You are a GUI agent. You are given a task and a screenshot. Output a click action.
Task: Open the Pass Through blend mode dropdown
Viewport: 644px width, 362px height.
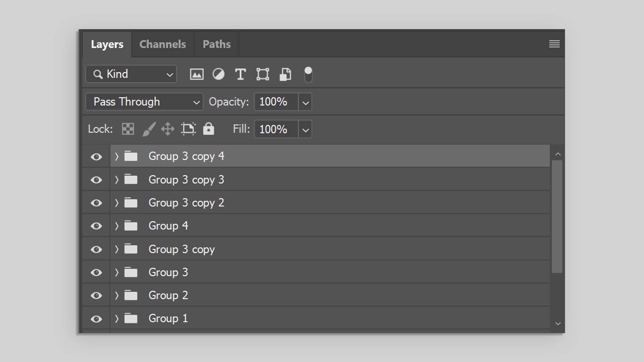(x=145, y=102)
